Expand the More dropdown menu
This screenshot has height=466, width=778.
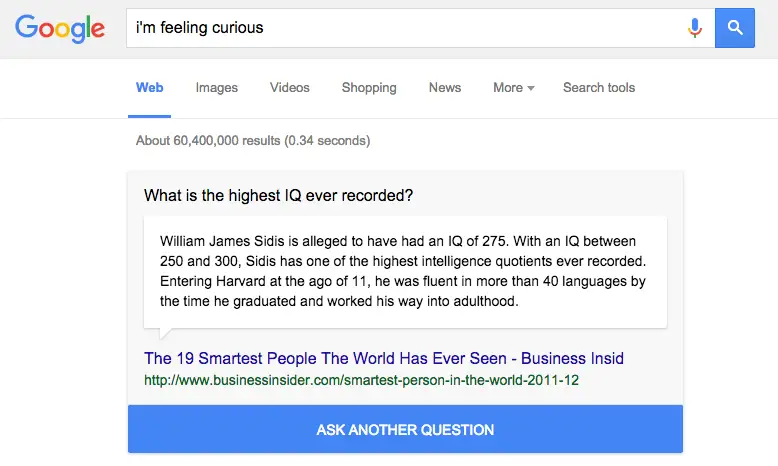tap(513, 88)
